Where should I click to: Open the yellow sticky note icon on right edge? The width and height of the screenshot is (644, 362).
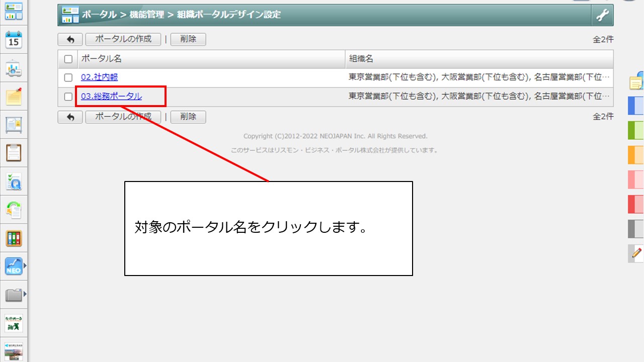[636, 81]
